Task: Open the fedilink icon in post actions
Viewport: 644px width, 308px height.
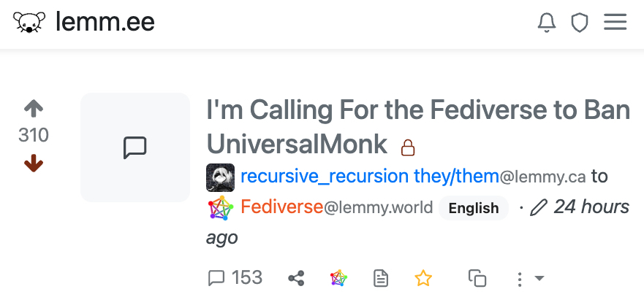Action: (339, 279)
